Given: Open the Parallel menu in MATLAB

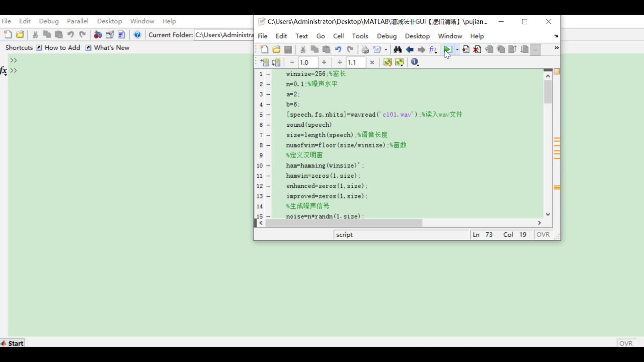Looking at the screenshot, I should tap(77, 21).
